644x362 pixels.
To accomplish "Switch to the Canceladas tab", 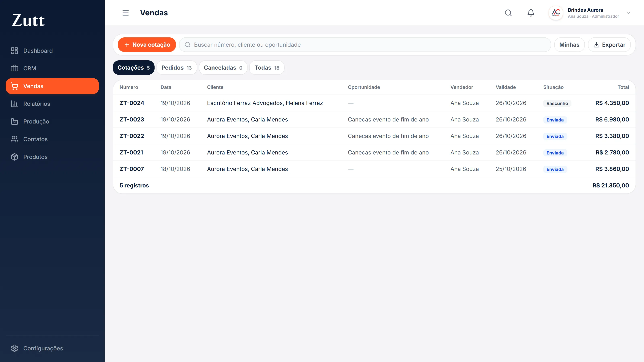I will (x=223, y=67).
